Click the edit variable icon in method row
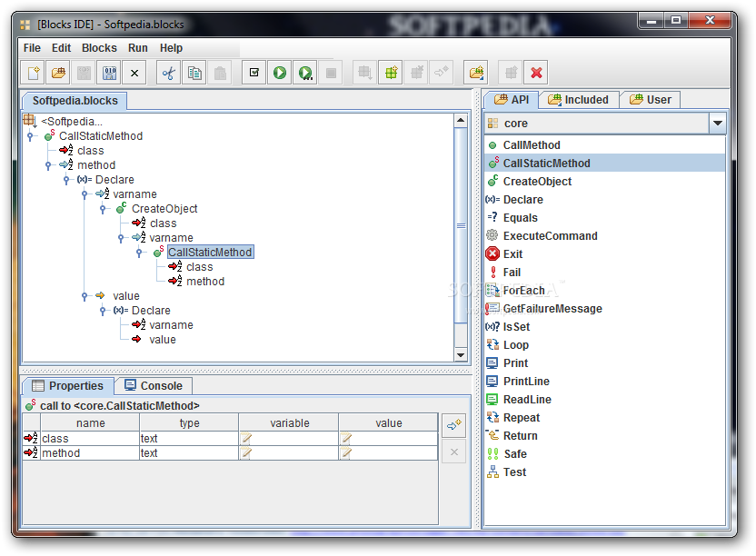 246,452
